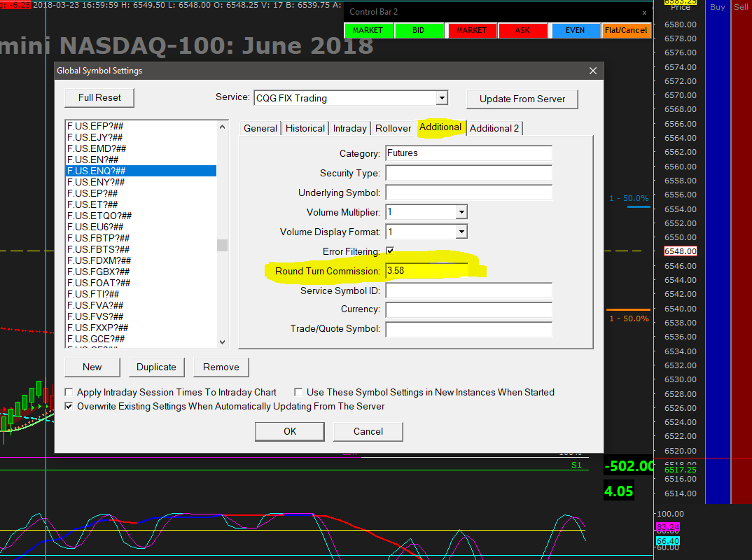The width and height of the screenshot is (752, 560).
Task: Uncheck Overwrite Existing Settings When Automatically Updating
Action: point(69,406)
